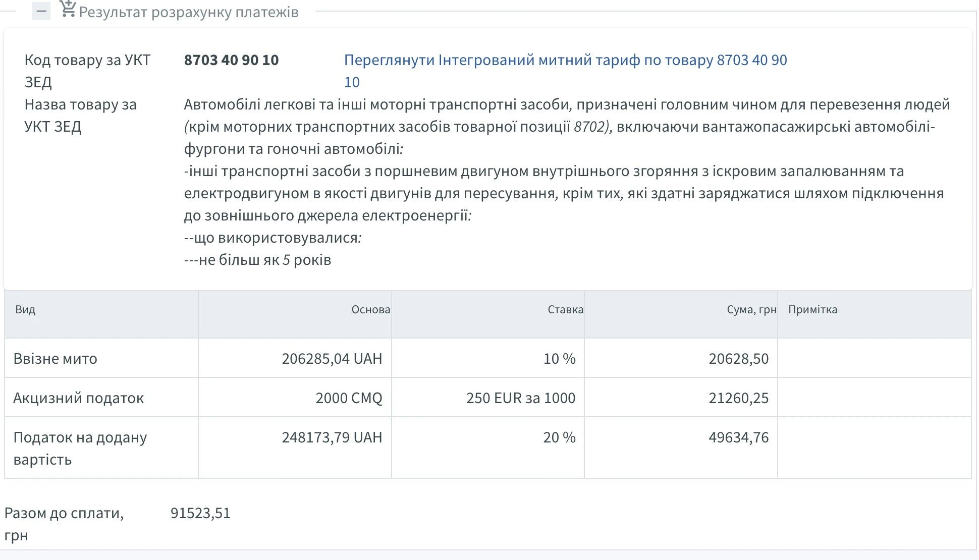Click the Вид column header

(25, 309)
